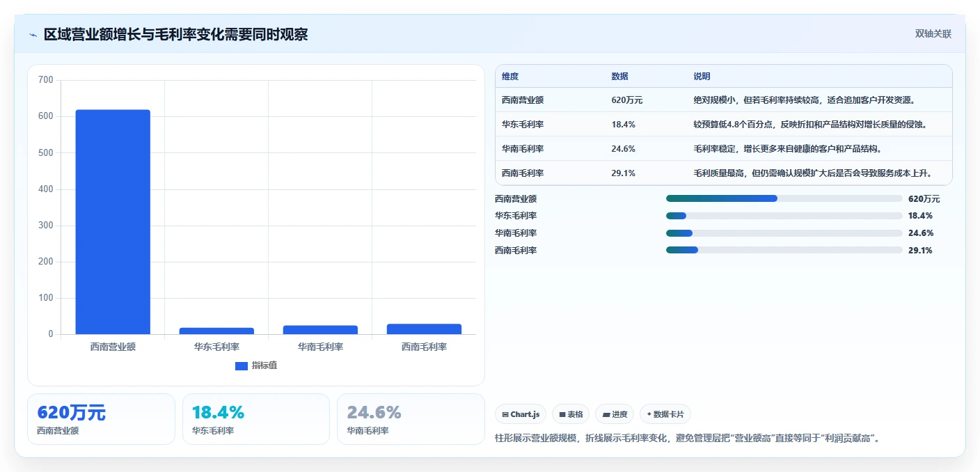The width and height of the screenshot is (980, 472).
Task: Click the 华东毛利率 bar in chart
Action: click(216, 331)
